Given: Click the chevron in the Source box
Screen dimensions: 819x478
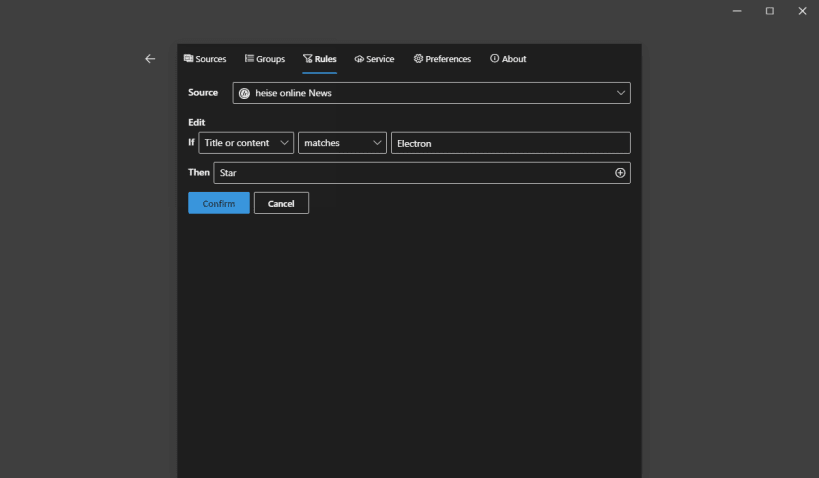Looking at the screenshot, I should tap(621, 93).
